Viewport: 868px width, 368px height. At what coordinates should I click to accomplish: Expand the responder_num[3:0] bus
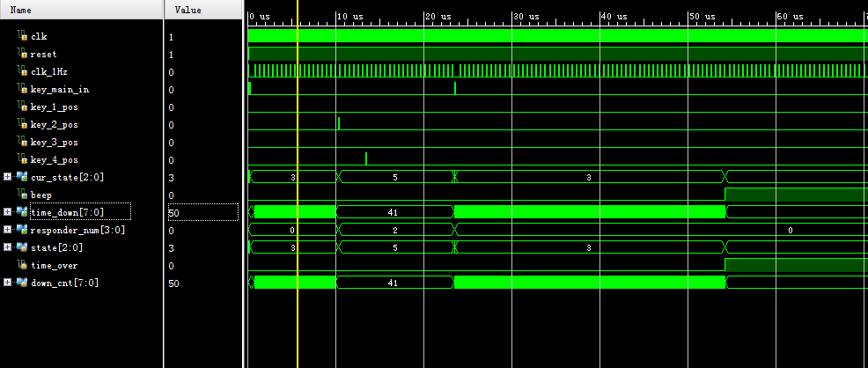pyautogui.click(x=8, y=230)
